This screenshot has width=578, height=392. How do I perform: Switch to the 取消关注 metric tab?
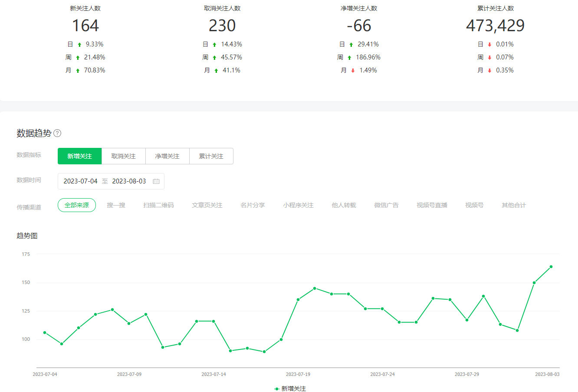pos(124,156)
